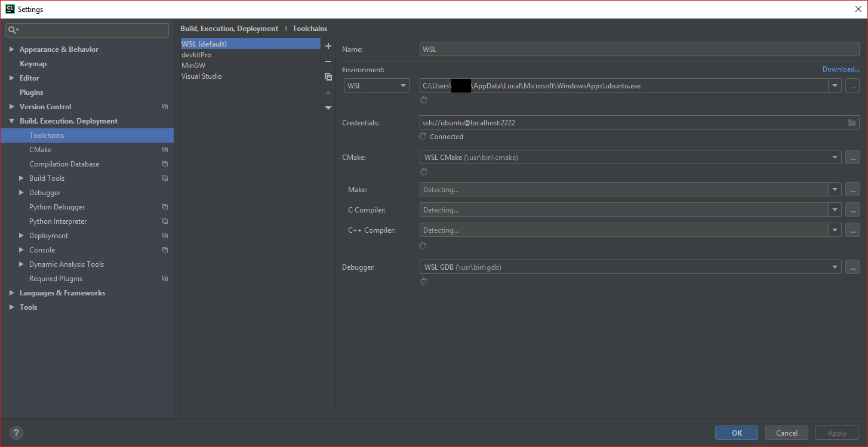Screen dimensions: 868x447
Task: Expand Languages & Frameworks section
Action: click(x=11, y=293)
